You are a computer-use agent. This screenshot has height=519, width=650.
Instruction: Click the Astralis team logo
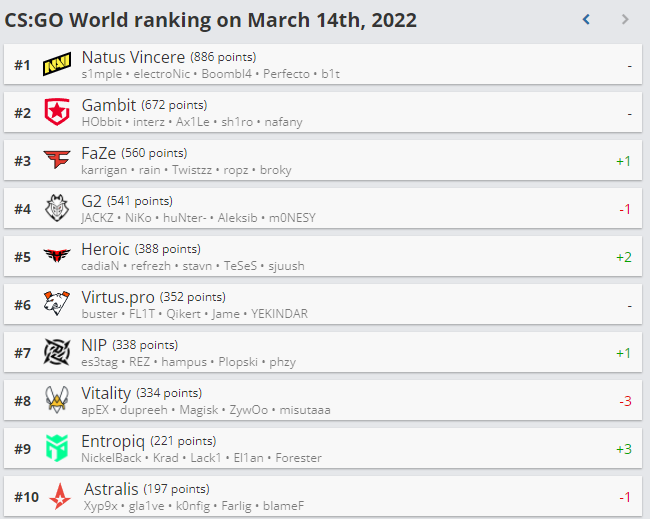[x=58, y=497]
